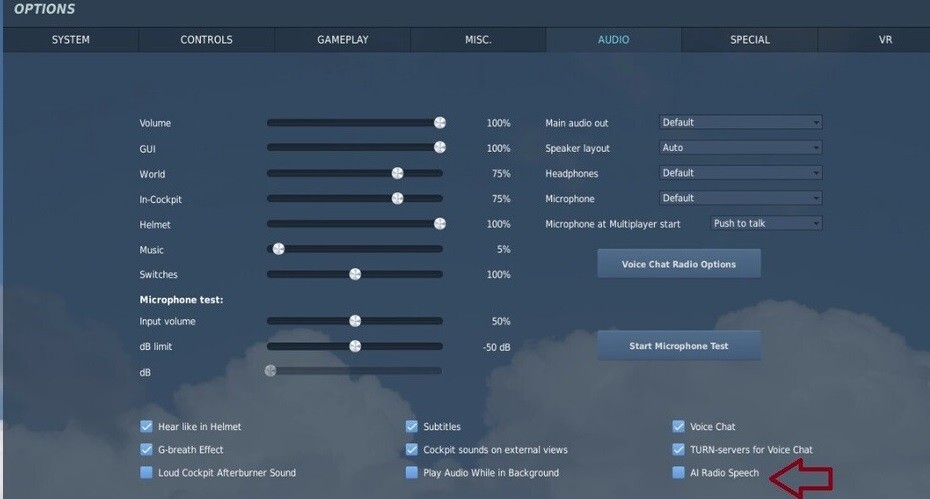The height and width of the screenshot is (499, 930).
Task: Switch to the SYSTEM tab
Action: [x=71, y=40]
